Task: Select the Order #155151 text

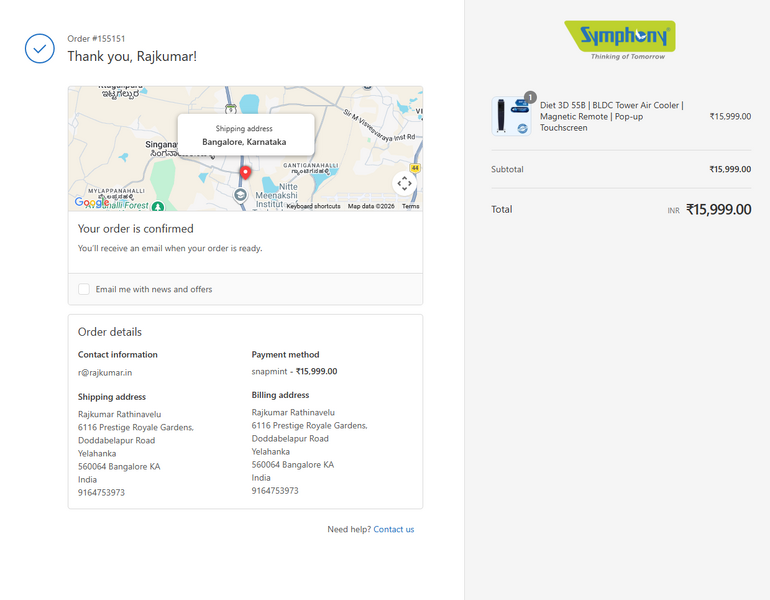Action: point(96,38)
